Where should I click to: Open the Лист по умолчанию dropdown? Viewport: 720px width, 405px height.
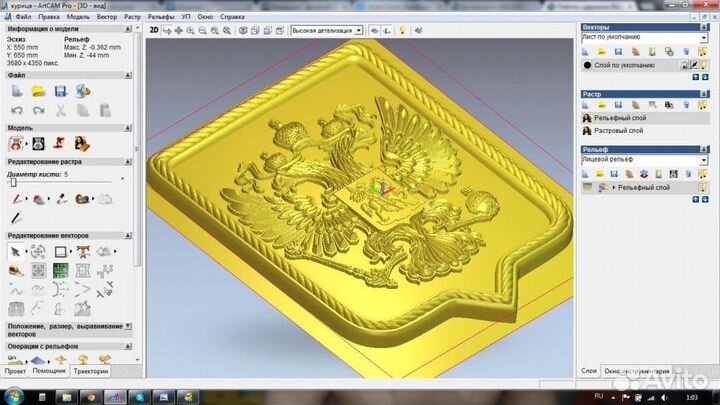[x=703, y=37]
